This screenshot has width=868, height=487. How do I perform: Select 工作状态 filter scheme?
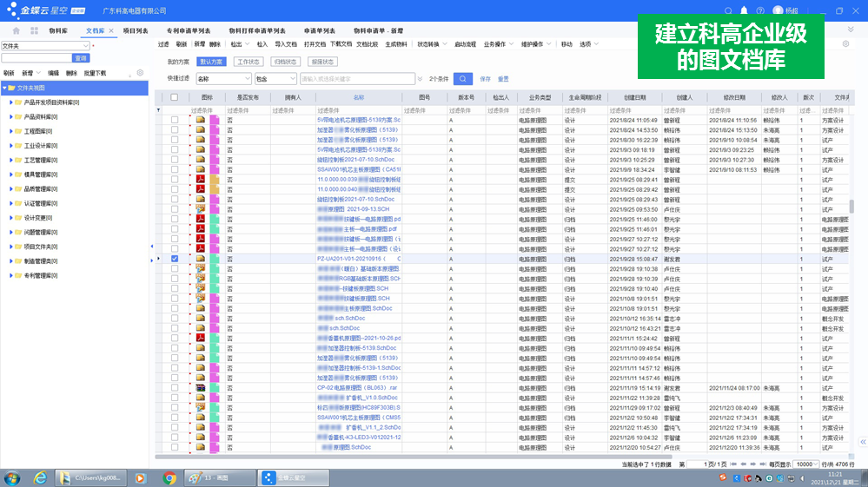pyautogui.click(x=248, y=62)
